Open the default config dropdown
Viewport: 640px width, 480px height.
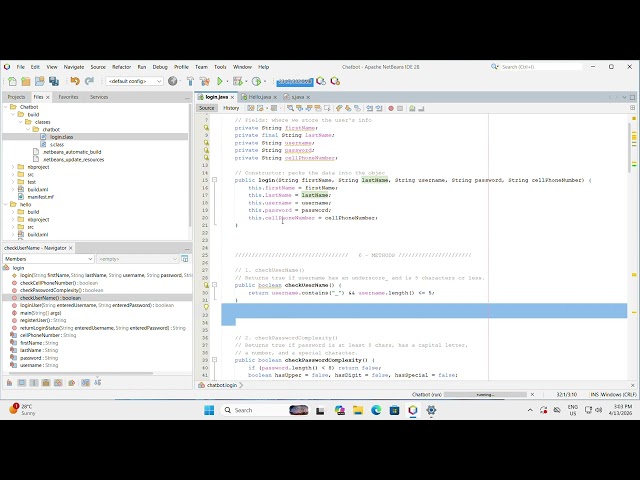pyautogui.click(x=134, y=81)
